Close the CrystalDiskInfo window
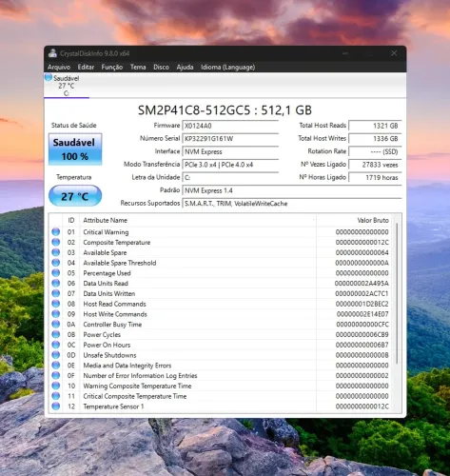The image size is (450, 476). [394, 53]
